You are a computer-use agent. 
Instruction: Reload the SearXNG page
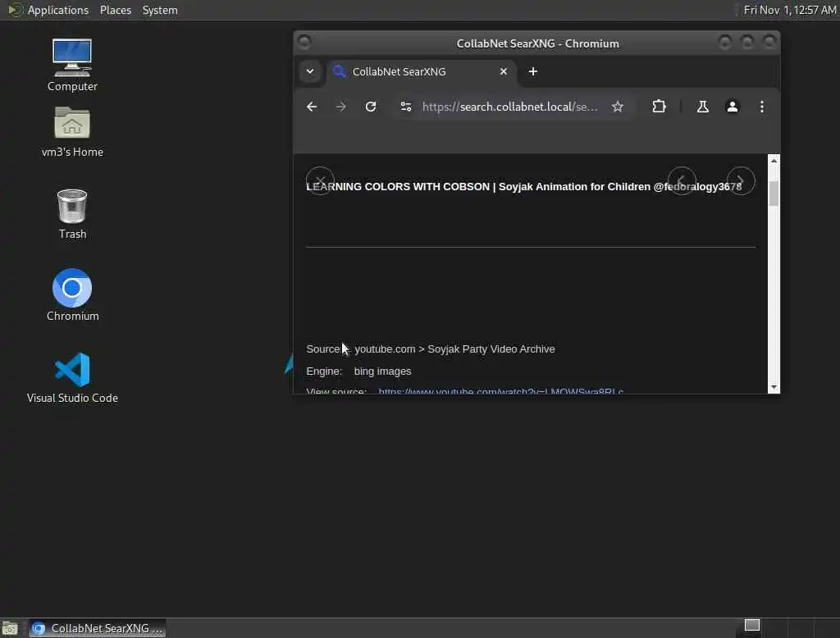(371, 107)
